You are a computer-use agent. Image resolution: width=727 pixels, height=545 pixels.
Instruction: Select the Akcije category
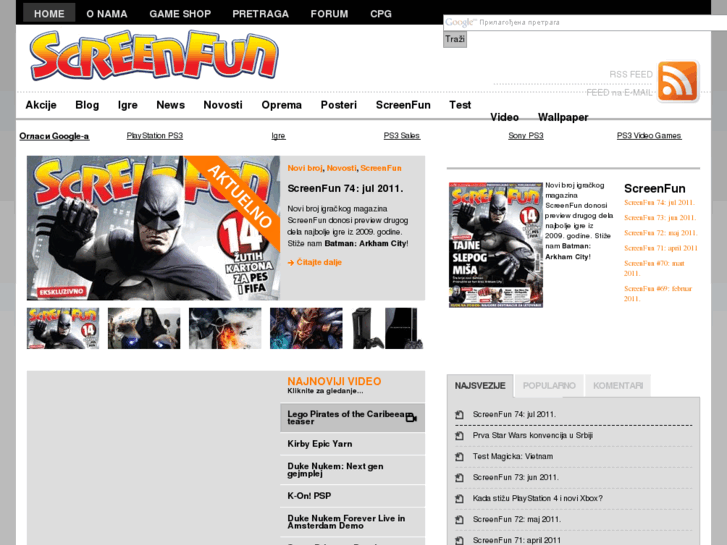[x=41, y=105]
